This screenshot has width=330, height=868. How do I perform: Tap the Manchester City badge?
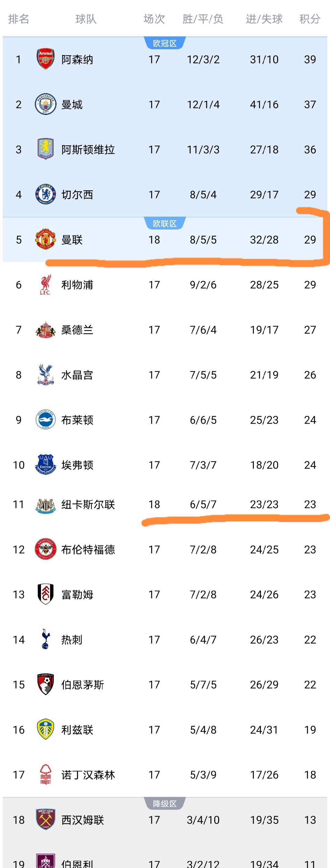click(x=46, y=104)
